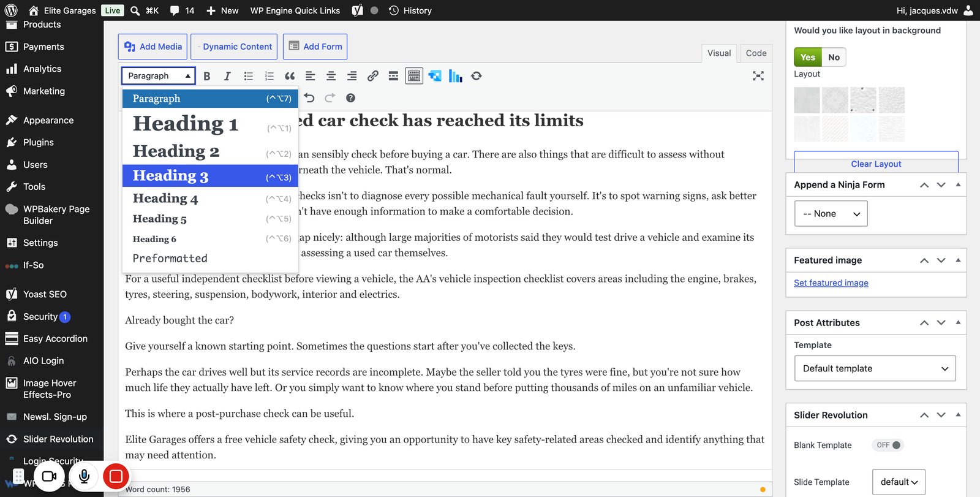
Task: Toggle the Blank Template OFF switch
Action: 888,445
